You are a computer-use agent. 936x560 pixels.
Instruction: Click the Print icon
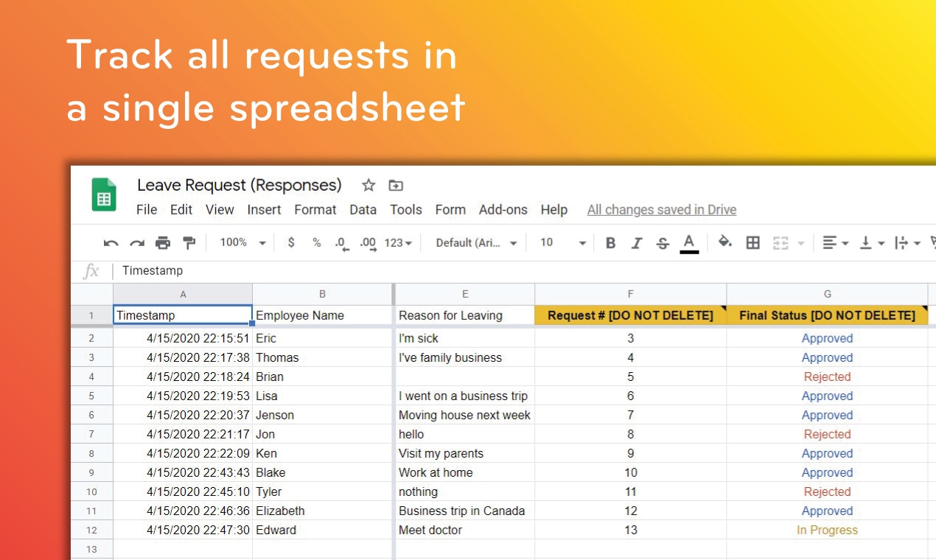pyautogui.click(x=163, y=243)
